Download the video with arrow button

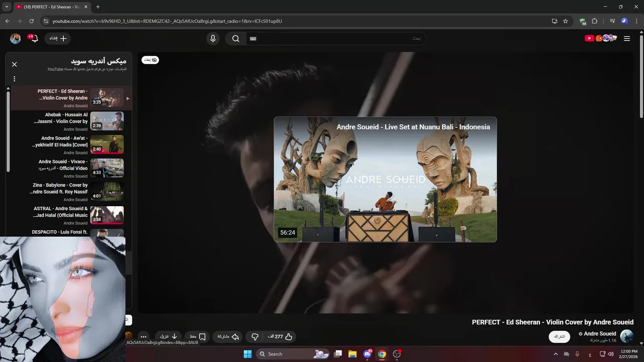coord(169,337)
